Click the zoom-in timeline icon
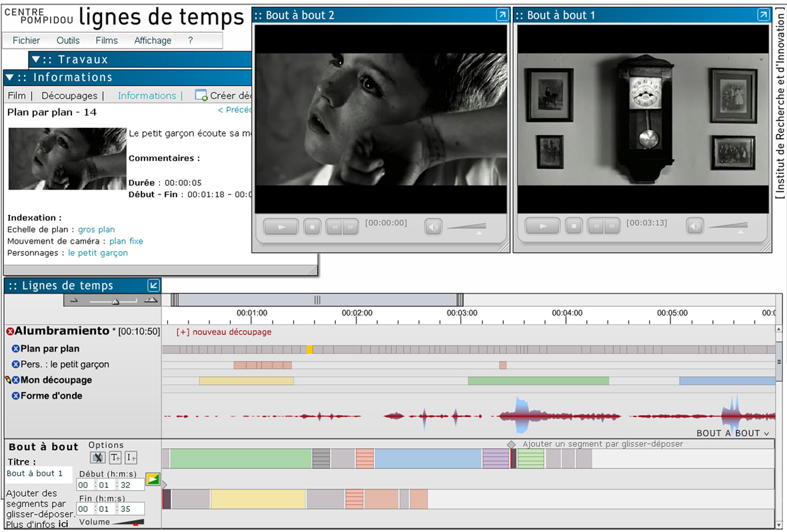The width and height of the screenshot is (787, 532). pyautogui.click(x=151, y=300)
